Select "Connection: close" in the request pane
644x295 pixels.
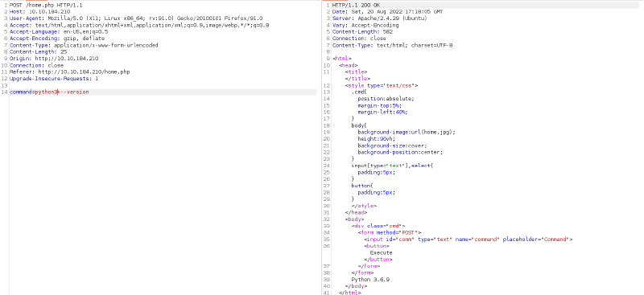36,65
